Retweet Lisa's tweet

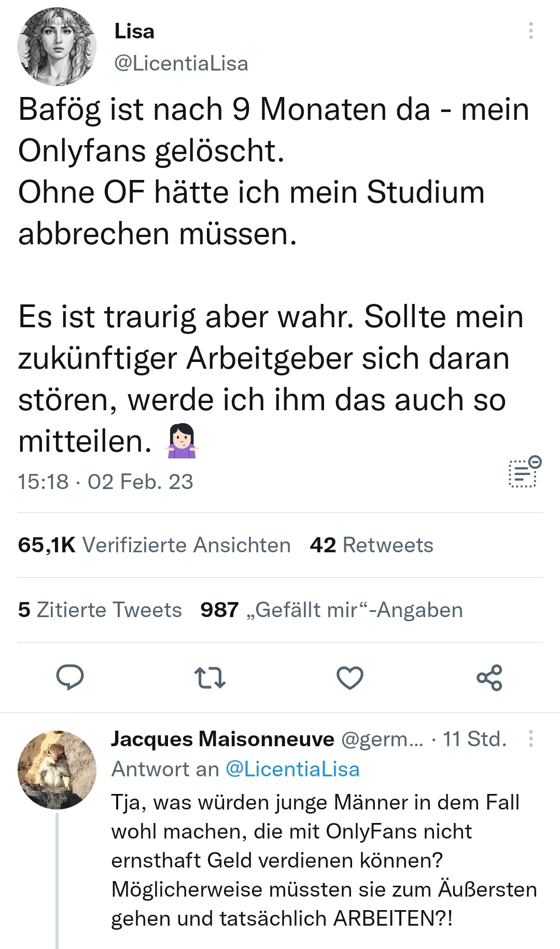[x=209, y=677]
